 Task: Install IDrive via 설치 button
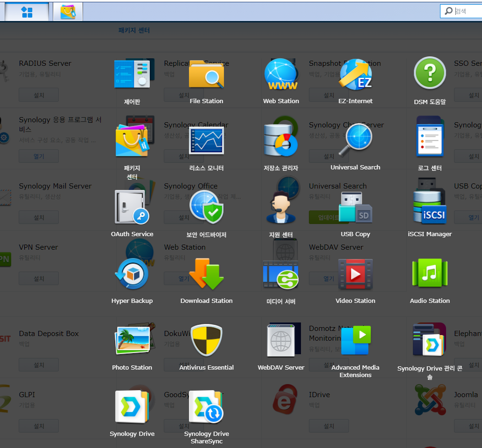[x=329, y=426]
